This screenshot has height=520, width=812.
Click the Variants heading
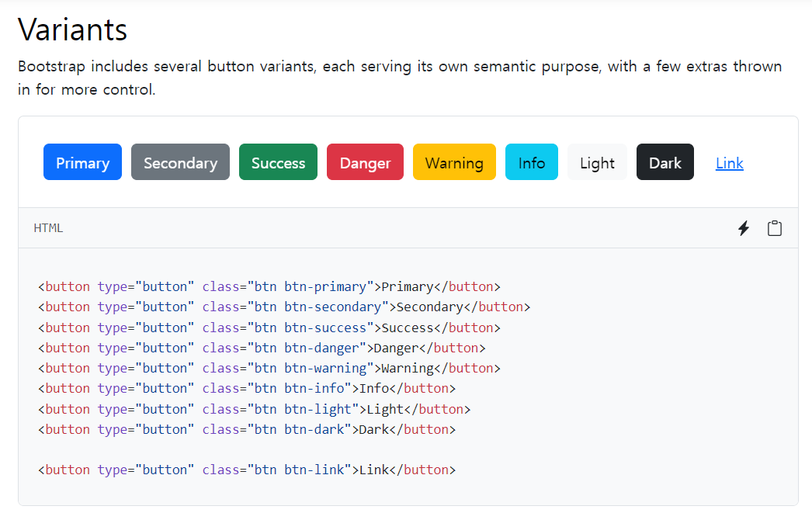click(x=72, y=29)
